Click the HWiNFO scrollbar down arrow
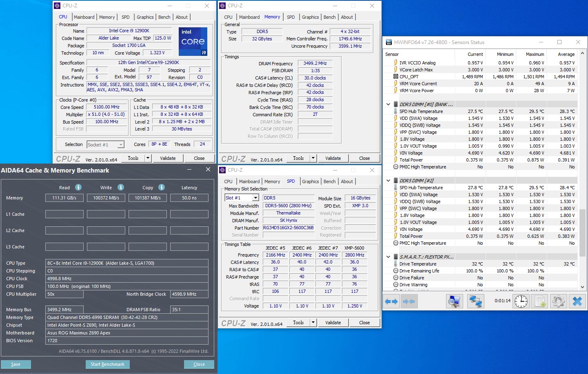 pos(582,287)
